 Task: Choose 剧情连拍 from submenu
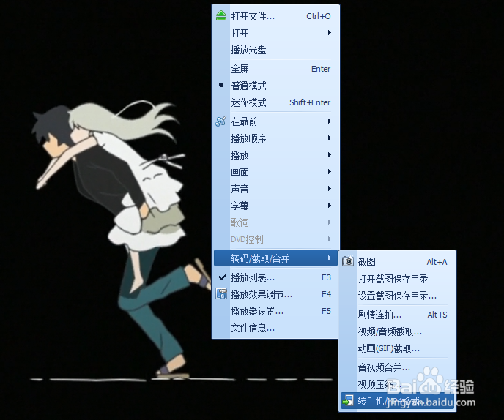pyautogui.click(x=397, y=315)
